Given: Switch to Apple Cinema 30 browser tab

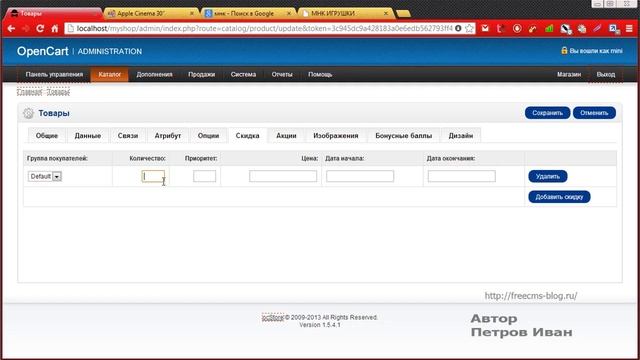Looking at the screenshot, I should pyautogui.click(x=150, y=13).
